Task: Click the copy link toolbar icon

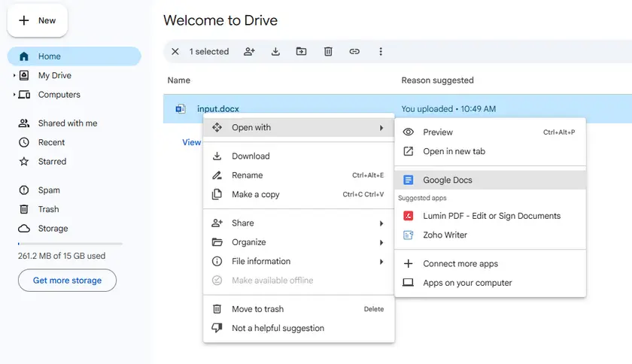Action: tap(354, 52)
